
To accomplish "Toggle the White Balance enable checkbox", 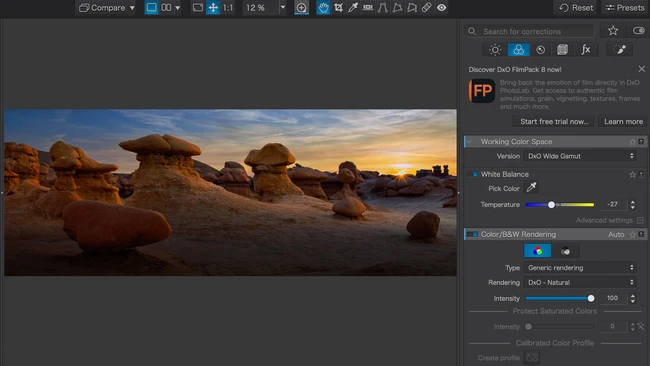I will pos(475,175).
